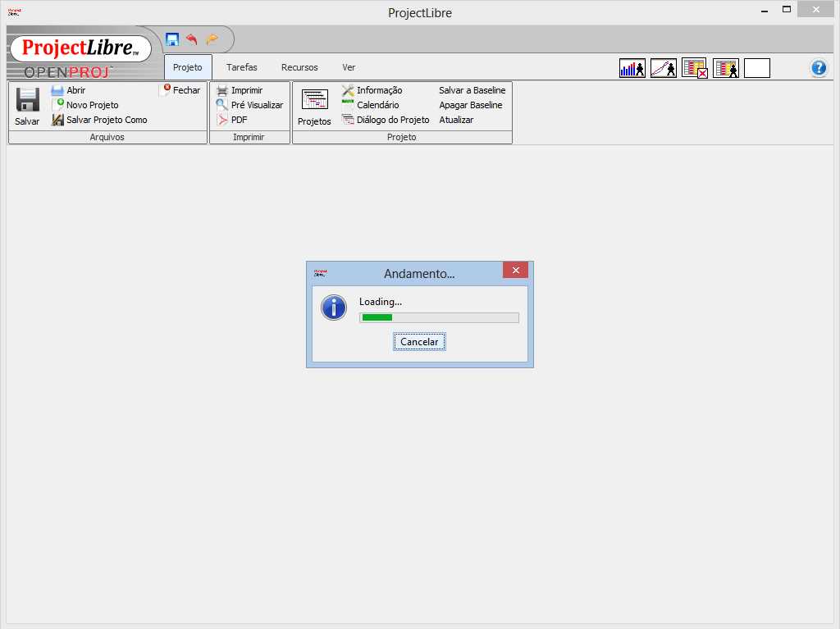This screenshot has width=840, height=629.
Task: Click the ProjectLibre logo
Action: click(x=80, y=48)
